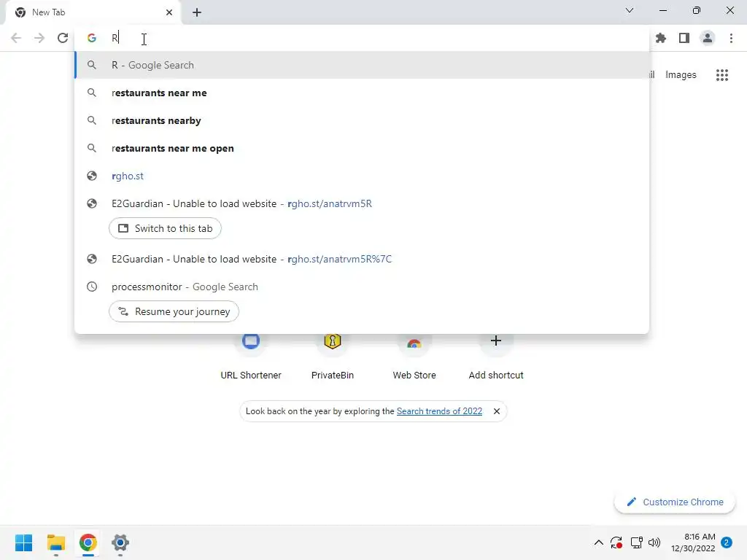The image size is (747, 560).
Task: Open the Web Store shortcut
Action: tap(414, 354)
